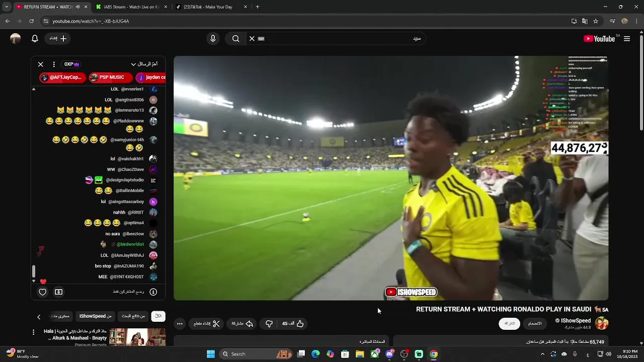Screen dimensions: 644x362
Task: Open live chat three-dot options menu
Action: pos(54,64)
